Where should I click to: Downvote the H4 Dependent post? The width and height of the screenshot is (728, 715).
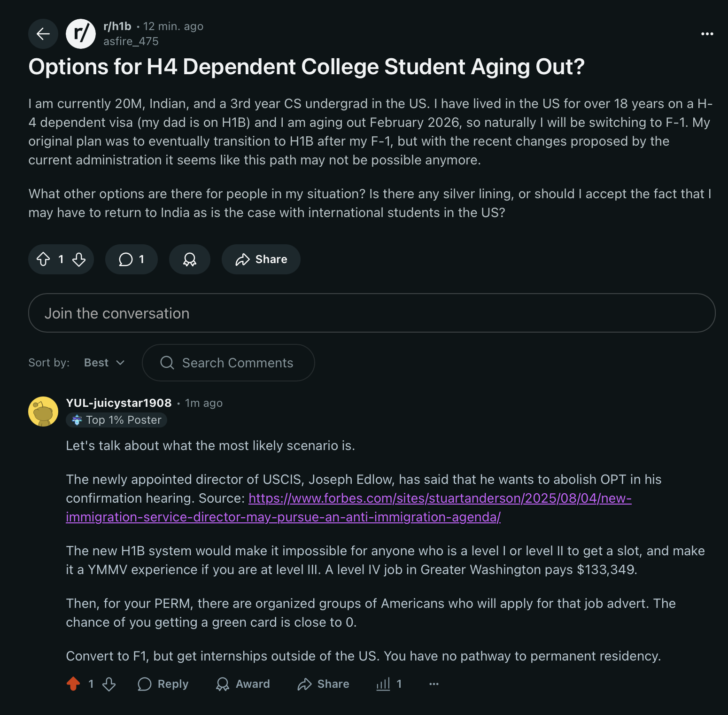[79, 259]
